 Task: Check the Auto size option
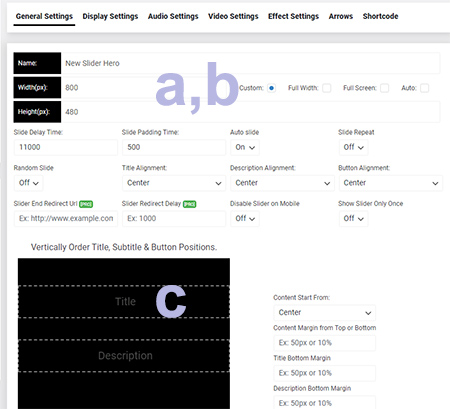click(424, 88)
